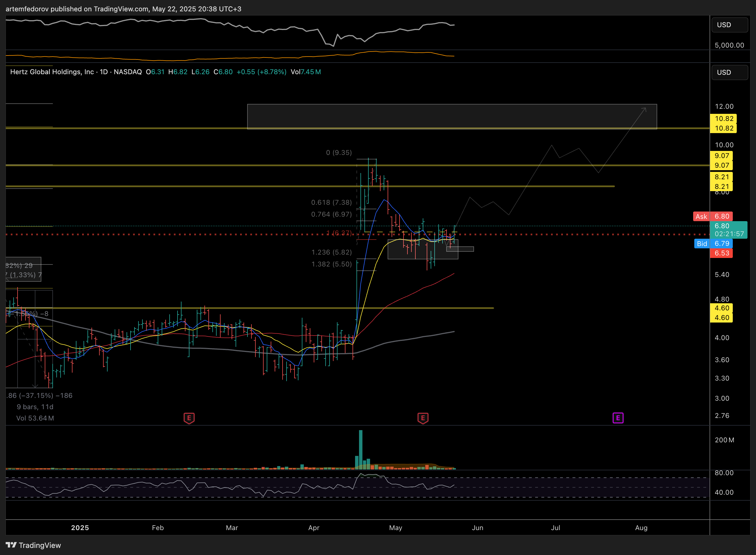
Task: Click the O6.31 open value
Action: point(155,72)
